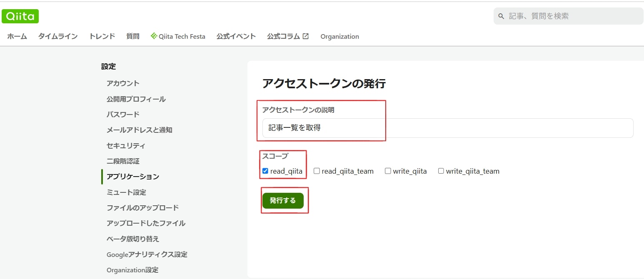This screenshot has width=644, height=279.
Task: Enable the read_qiita_team scope checkbox
Action: (x=317, y=171)
